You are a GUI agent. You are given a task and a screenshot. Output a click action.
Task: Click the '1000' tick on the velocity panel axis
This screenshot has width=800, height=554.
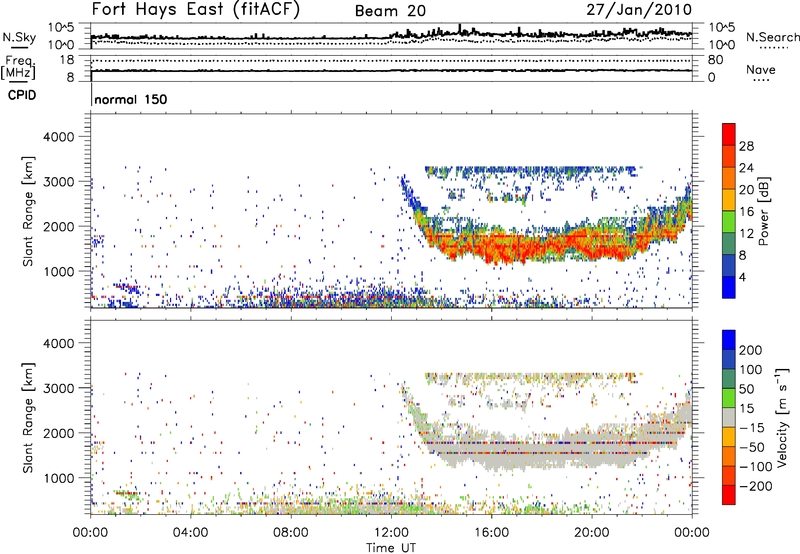tap(58, 478)
